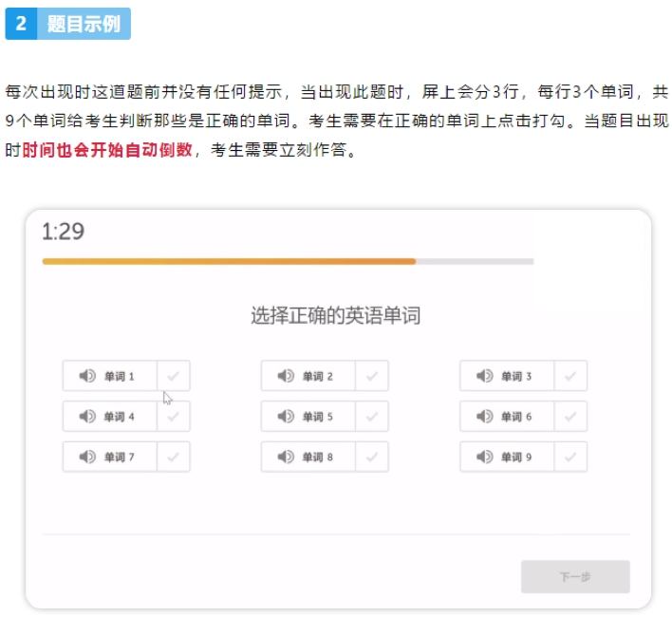The height and width of the screenshot is (617, 672).
Task: Play audio for 单词 4
Action: [x=87, y=416]
